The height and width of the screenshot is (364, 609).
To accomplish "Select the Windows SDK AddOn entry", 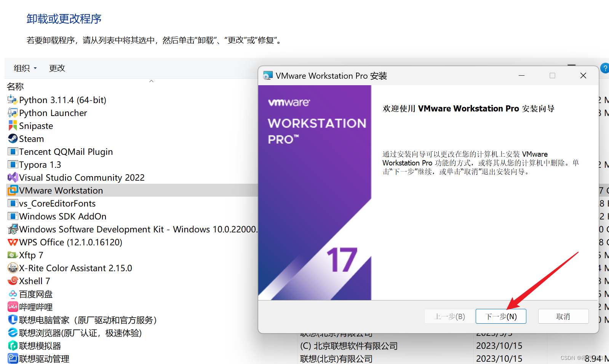I will coord(63,216).
